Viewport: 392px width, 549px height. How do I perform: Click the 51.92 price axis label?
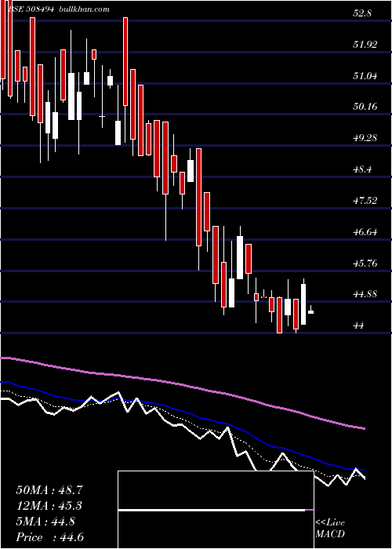click(365, 45)
